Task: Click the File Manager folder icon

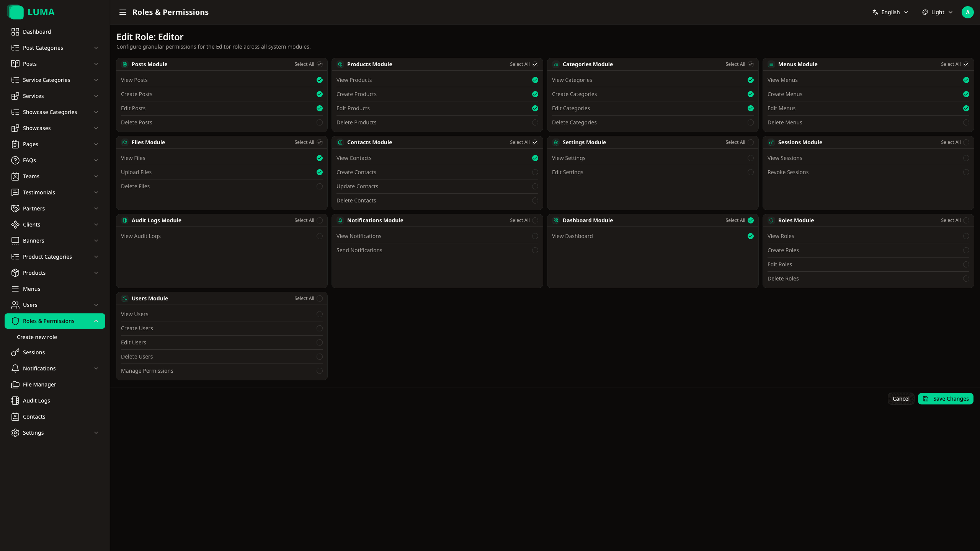Action: coord(15,385)
